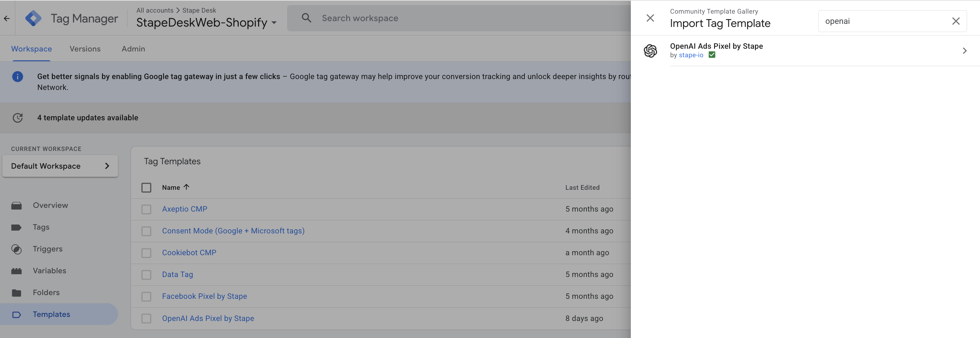Viewport: 980px width, 338px height.
Task: Close the Import Tag Template panel
Action: [650, 18]
